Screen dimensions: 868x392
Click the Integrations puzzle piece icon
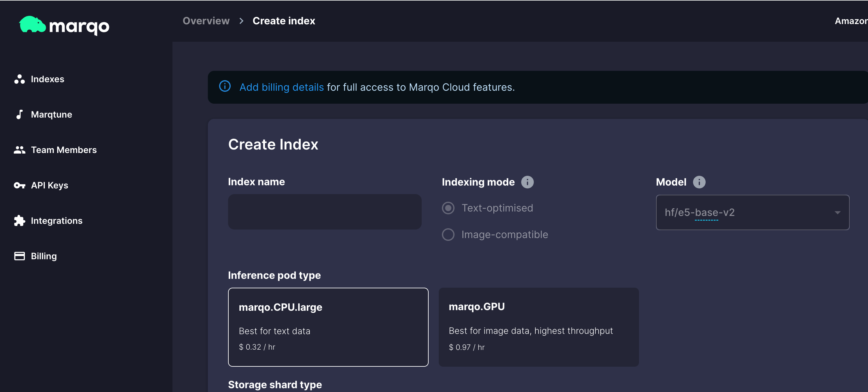[x=20, y=221]
